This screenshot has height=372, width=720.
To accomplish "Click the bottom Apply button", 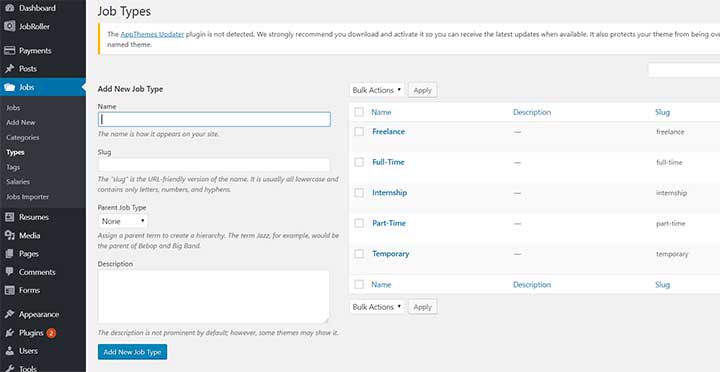I will pos(422,307).
